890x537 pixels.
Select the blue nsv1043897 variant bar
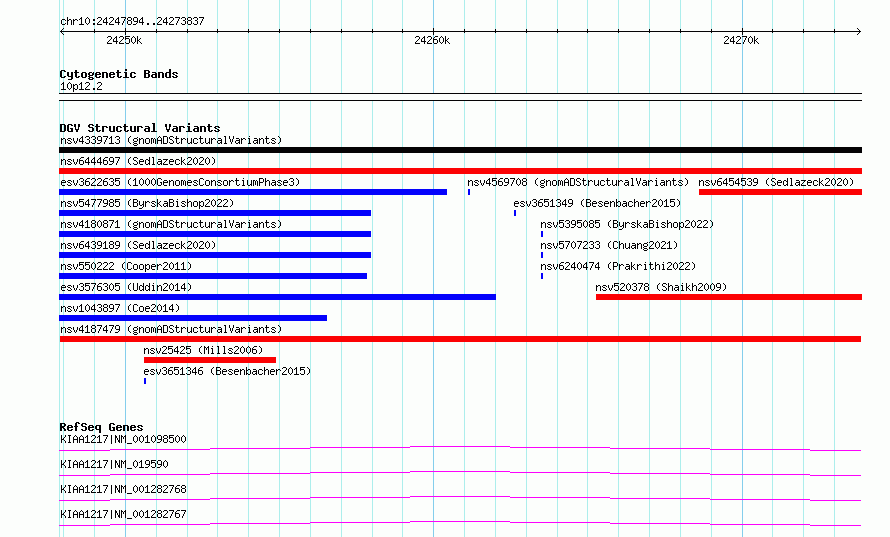click(x=193, y=318)
